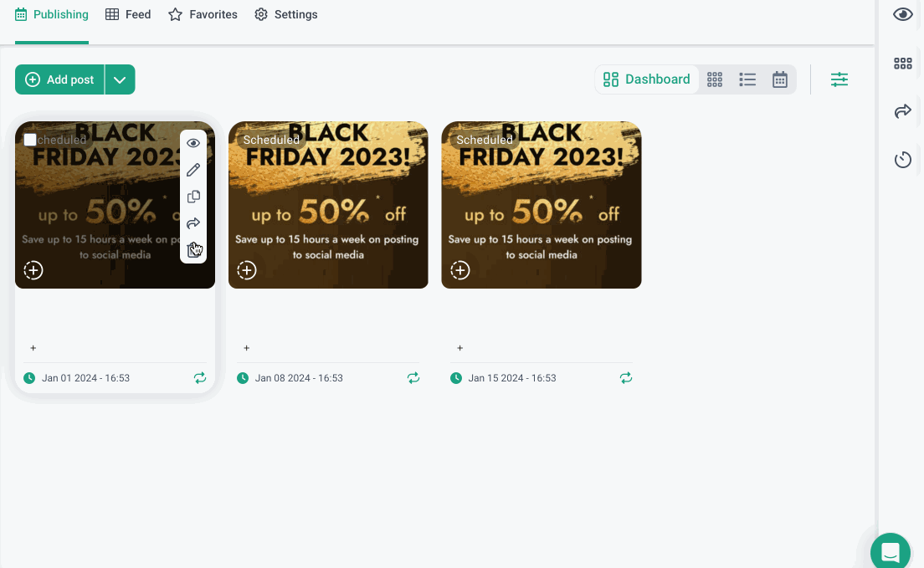Open the chat support bubble

[890, 552]
